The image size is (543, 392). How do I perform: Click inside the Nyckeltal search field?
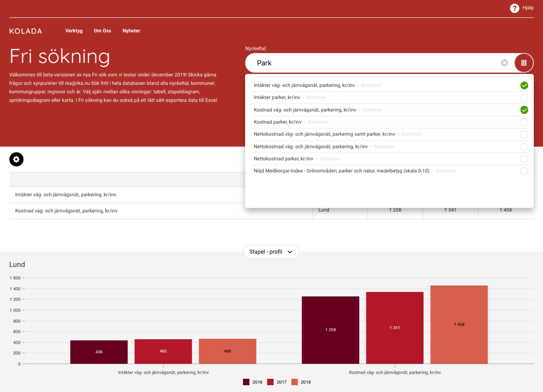coord(376,63)
